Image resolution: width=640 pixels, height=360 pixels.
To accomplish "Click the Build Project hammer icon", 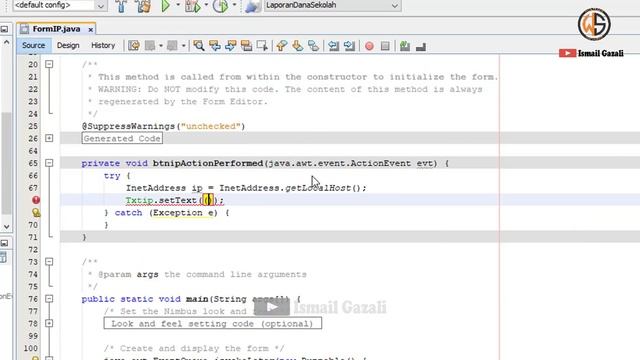I will pos(121,6).
